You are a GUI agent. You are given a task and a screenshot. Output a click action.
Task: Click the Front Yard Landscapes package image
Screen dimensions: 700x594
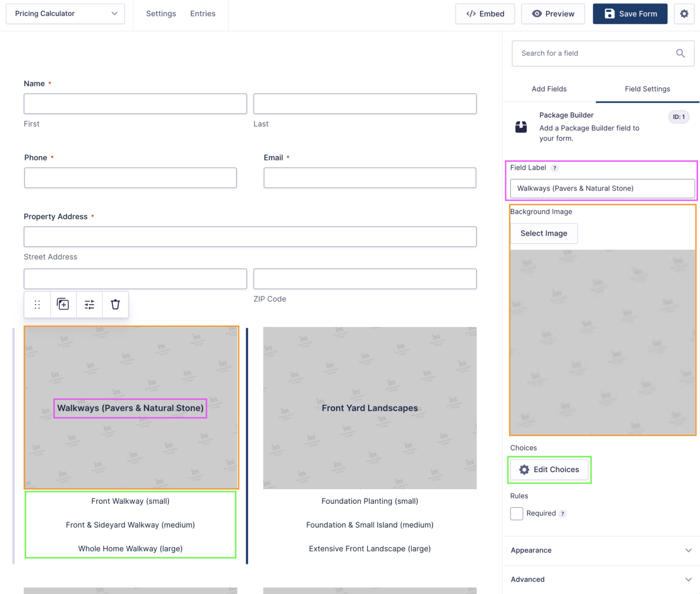(370, 407)
